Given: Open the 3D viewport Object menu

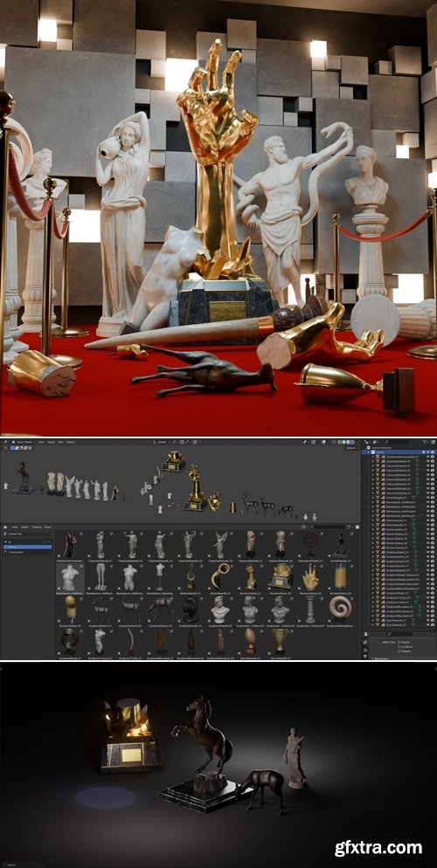Looking at the screenshot, I should (x=70, y=443).
